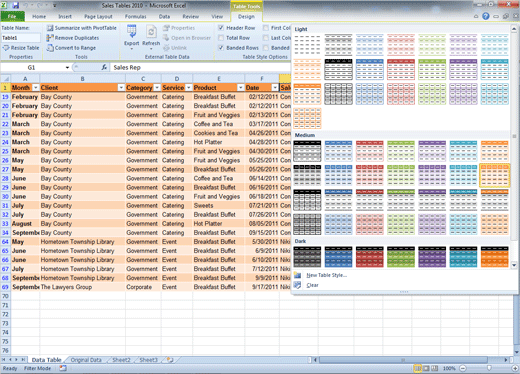The width and height of the screenshot is (520, 374).
Task: Open the Name Box dropdown arrow
Action: pyautogui.click(x=67, y=68)
